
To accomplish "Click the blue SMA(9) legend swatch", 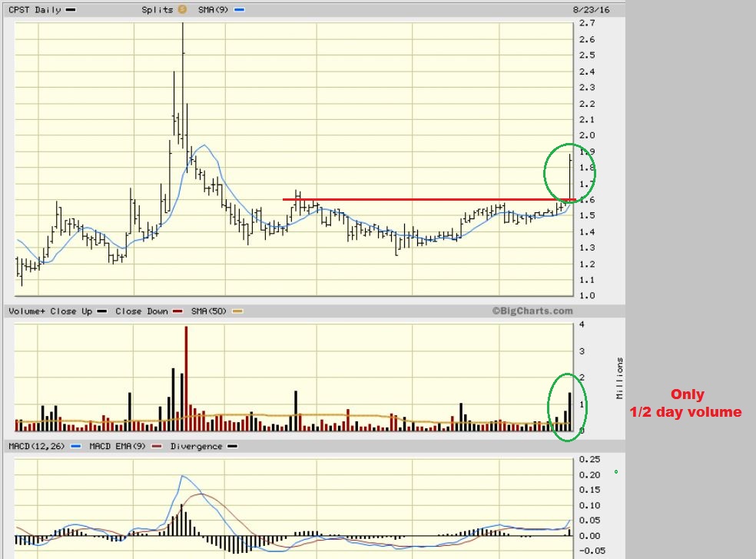I will pyautogui.click(x=239, y=10).
